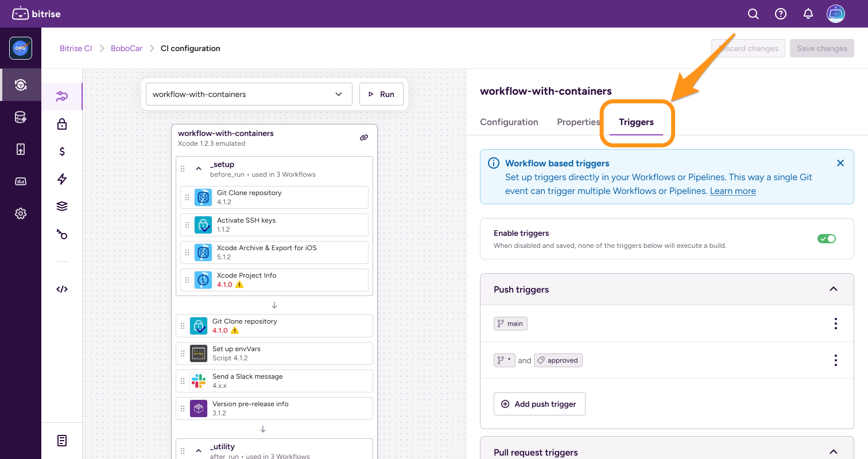Open the CI builds sidebar icon
The width and height of the screenshot is (868, 459).
click(21, 85)
